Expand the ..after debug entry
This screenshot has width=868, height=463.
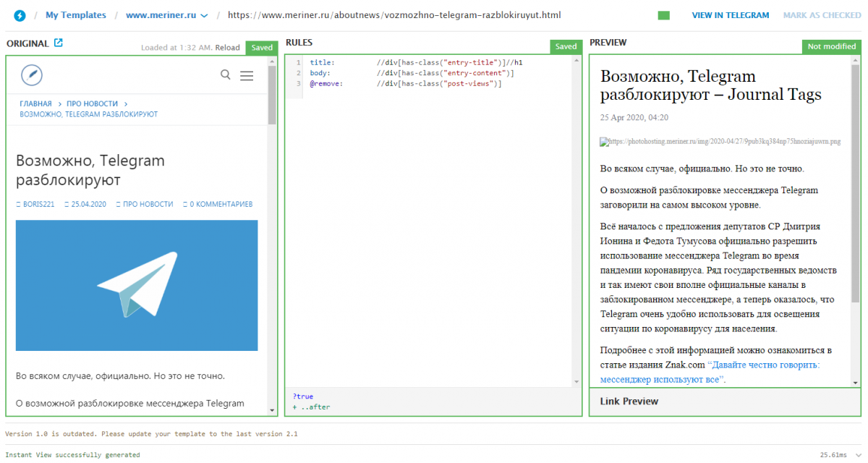point(311,407)
